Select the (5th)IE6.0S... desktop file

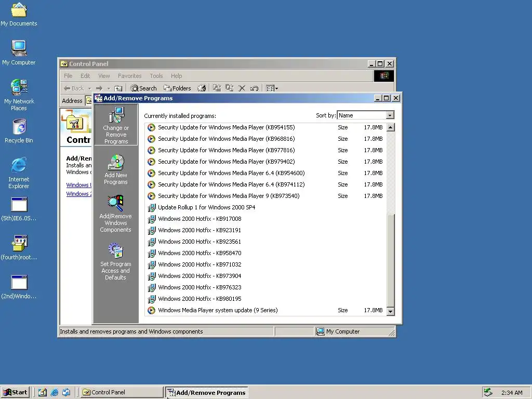point(19,209)
